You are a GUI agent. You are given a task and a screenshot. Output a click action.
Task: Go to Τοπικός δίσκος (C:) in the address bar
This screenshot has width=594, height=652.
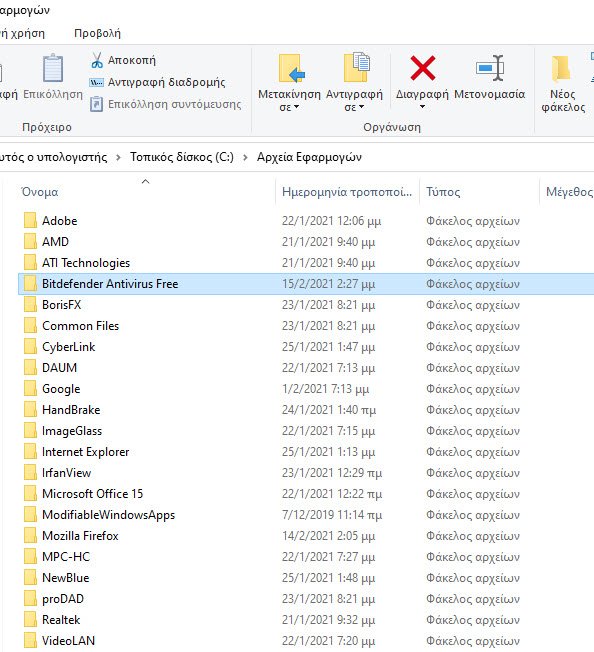[x=182, y=157]
